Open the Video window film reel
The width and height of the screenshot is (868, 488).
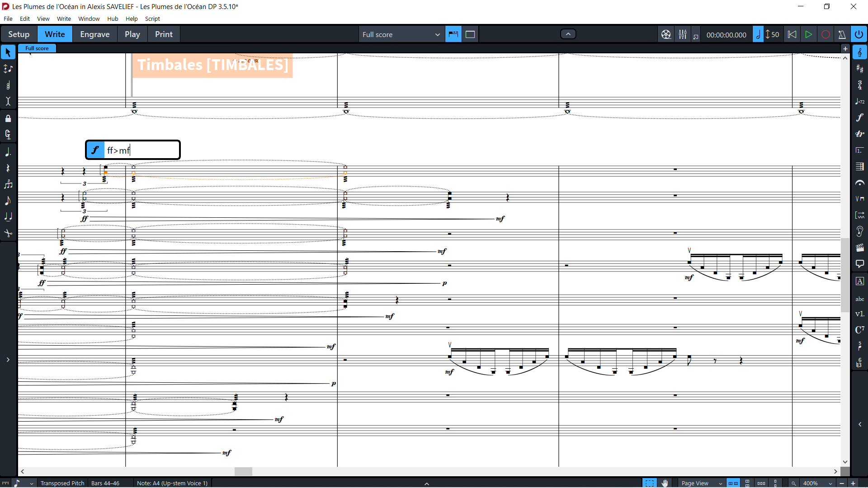(x=666, y=34)
